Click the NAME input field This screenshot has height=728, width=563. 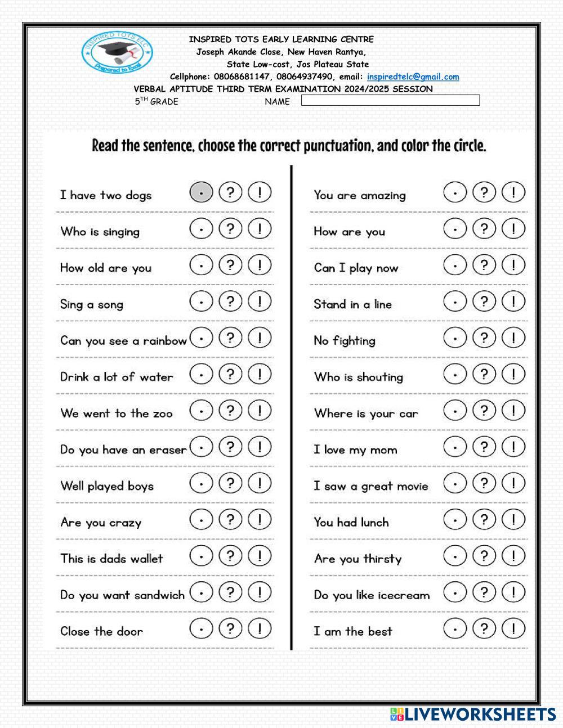click(x=390, y=101)
